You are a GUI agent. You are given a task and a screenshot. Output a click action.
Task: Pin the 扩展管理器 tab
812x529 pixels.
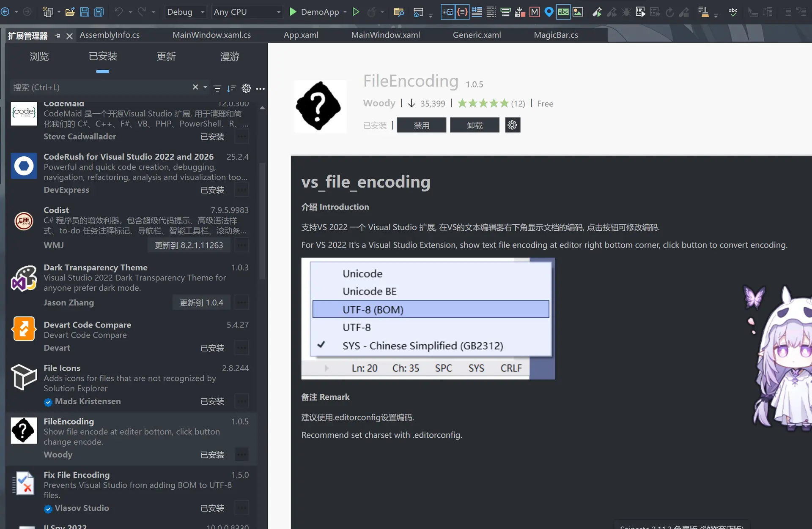click(58, 36)
